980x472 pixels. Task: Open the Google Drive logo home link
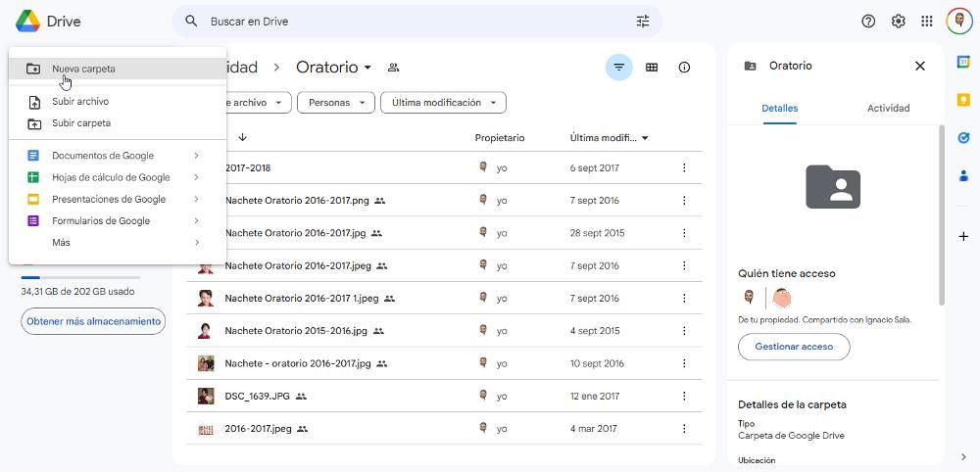pyautogui.click(x=48, y=22)
